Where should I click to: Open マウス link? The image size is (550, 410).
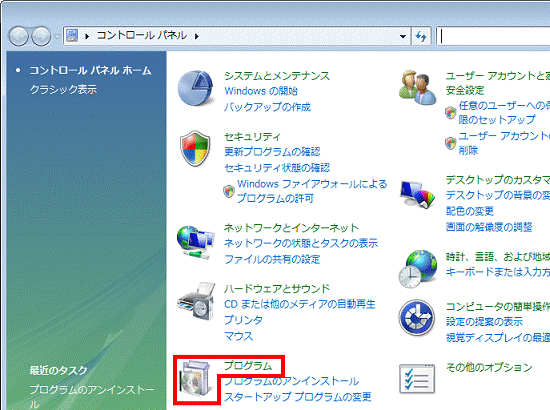click(238, 336)
